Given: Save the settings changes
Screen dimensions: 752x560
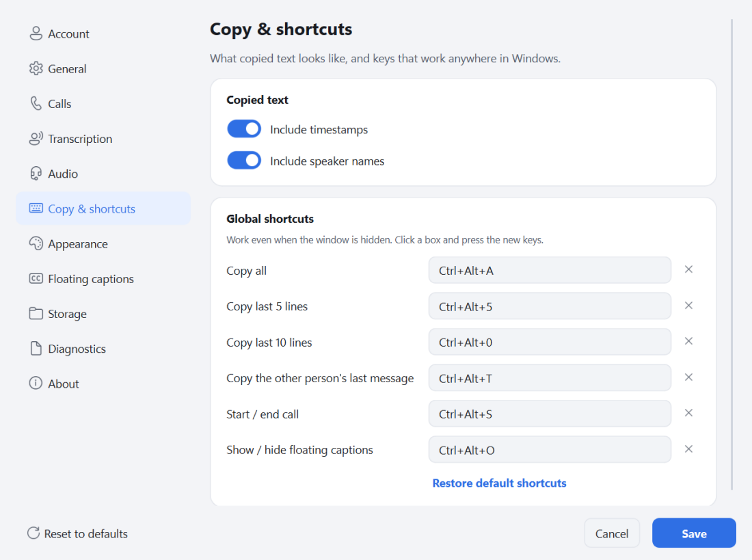Looking at the screenshot, I should (x=694, y=533).
